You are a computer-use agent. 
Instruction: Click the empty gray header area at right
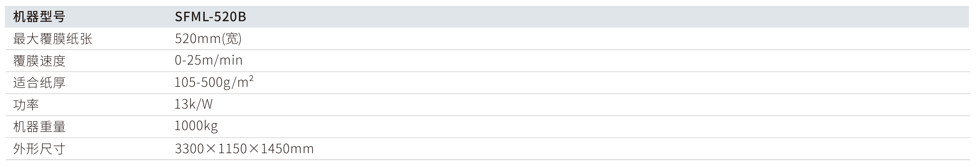[609, 17]
